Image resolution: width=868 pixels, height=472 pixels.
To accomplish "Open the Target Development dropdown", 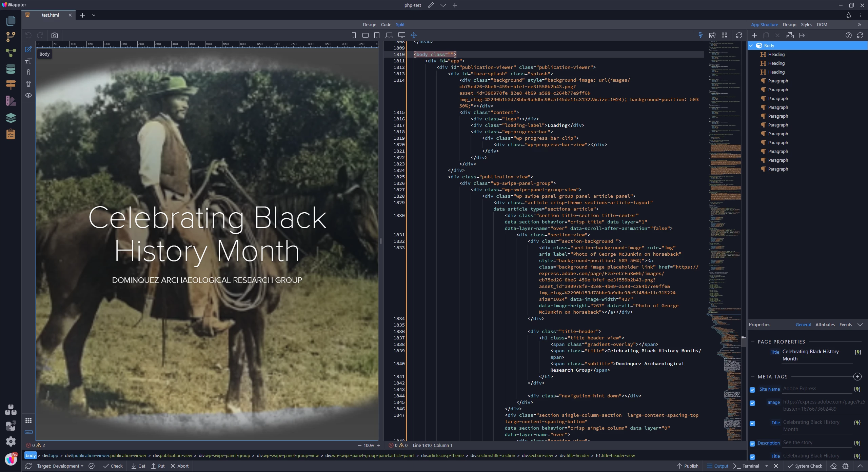I will [x=60, y=466].
